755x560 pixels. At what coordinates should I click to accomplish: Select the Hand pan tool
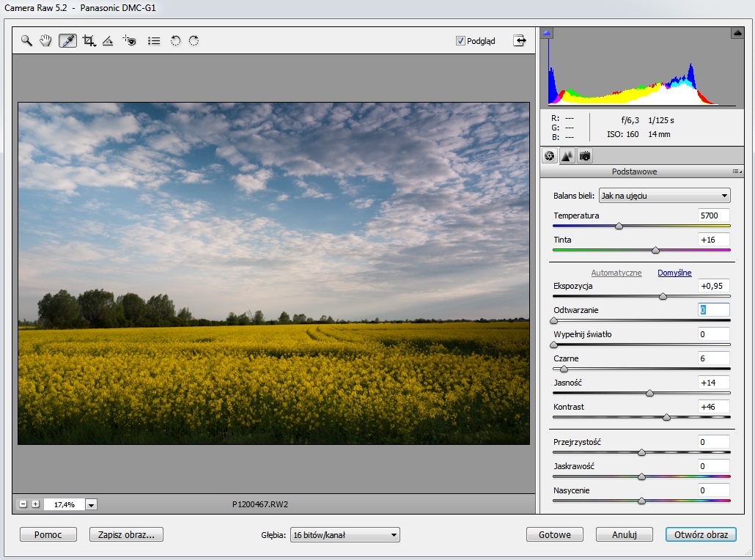[x=45, y=41]
